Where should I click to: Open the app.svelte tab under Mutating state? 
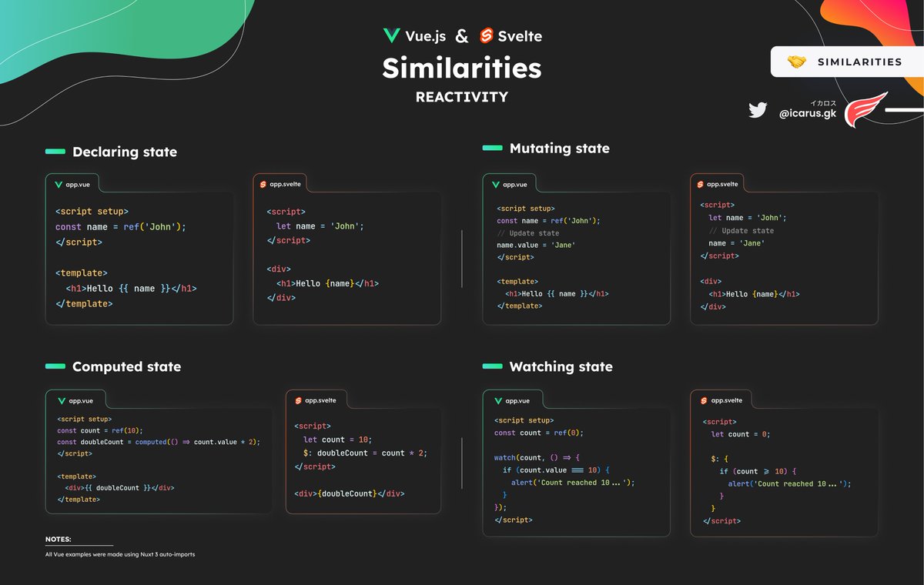coord(718,185)
